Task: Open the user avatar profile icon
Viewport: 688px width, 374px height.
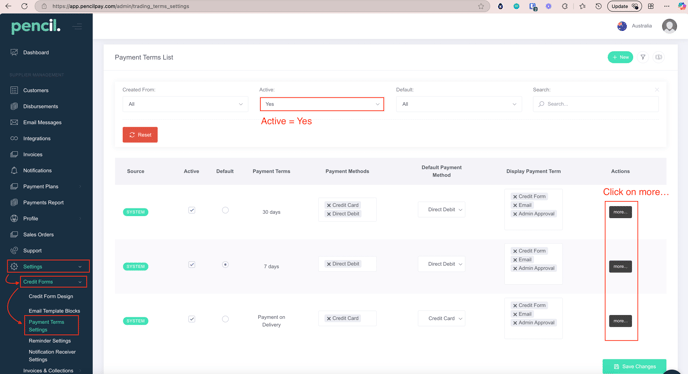Action: pos(669,26)
